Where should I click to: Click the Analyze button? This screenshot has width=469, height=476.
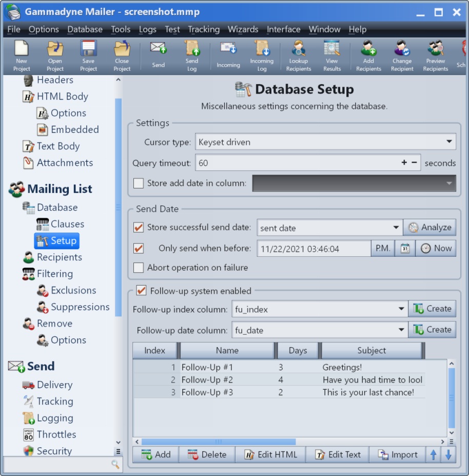tap(430, 227)
